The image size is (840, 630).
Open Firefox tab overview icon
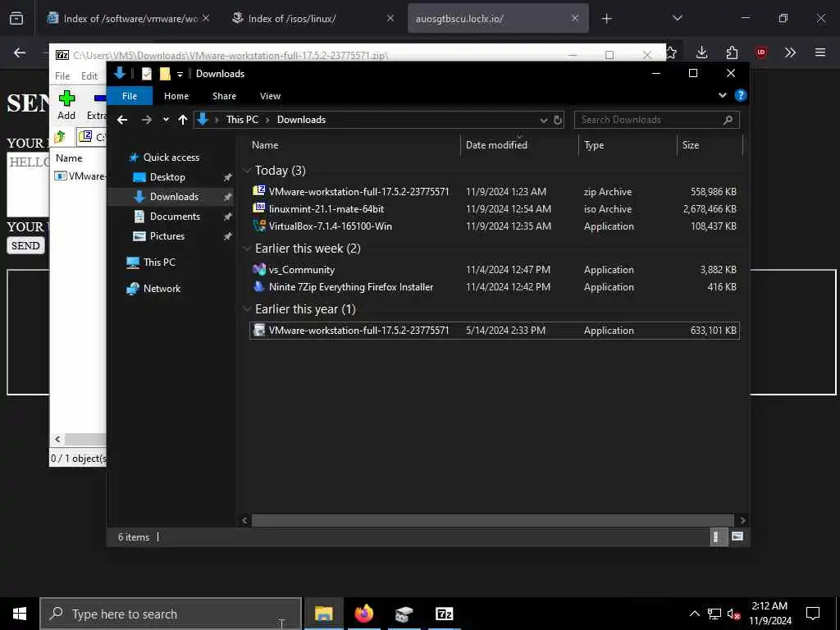pyautogui.click(x=16, y=18)
